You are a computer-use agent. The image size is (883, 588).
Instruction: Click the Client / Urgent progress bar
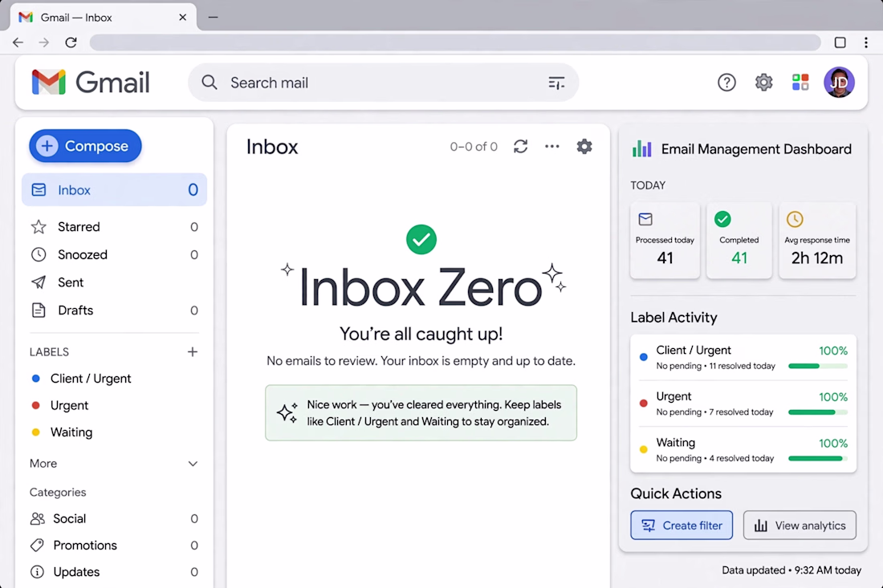coord(818,367)
